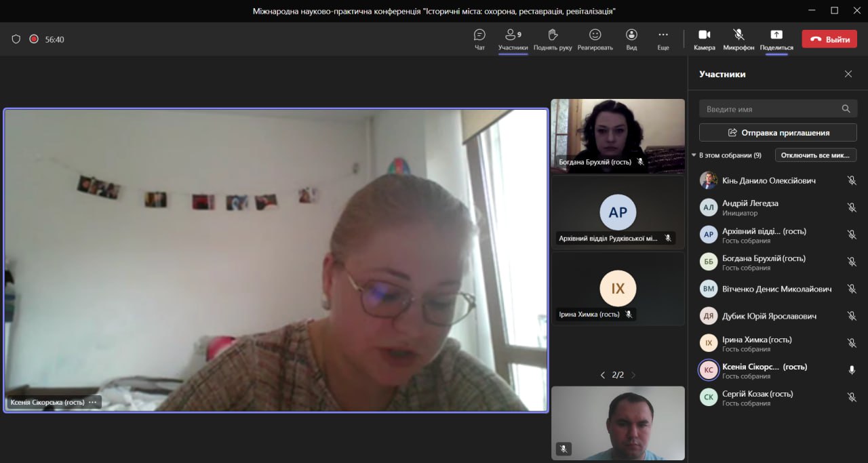868x463 pixels.
Task: Turn on the Camera
Action: click(705, 39)
